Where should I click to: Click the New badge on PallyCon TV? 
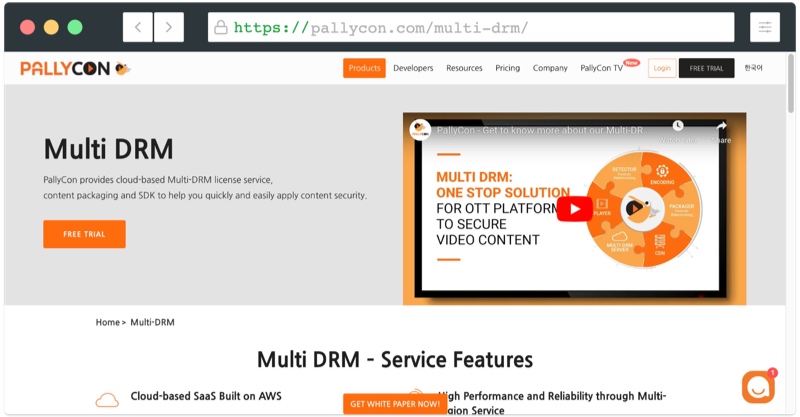(632, 63)
